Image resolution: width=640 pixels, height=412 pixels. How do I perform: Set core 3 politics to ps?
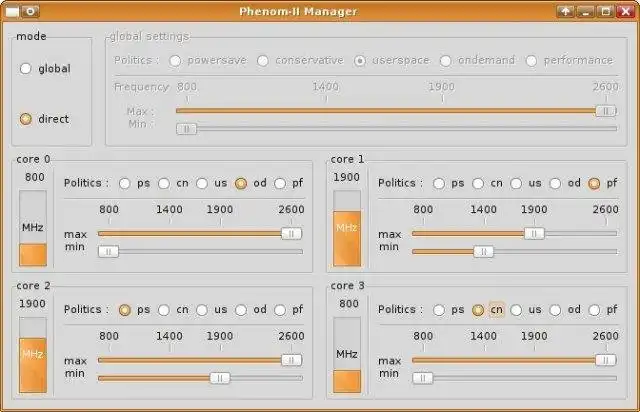click(x=439, y=310)
